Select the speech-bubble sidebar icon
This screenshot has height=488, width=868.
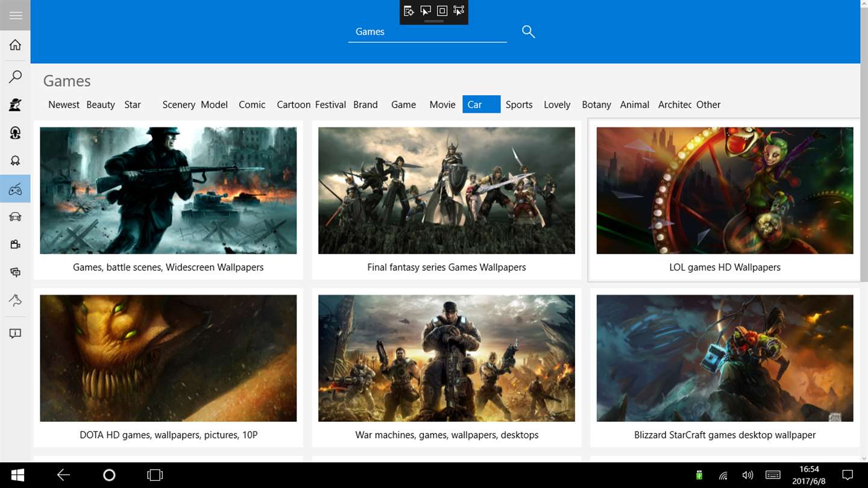point(15,272)
